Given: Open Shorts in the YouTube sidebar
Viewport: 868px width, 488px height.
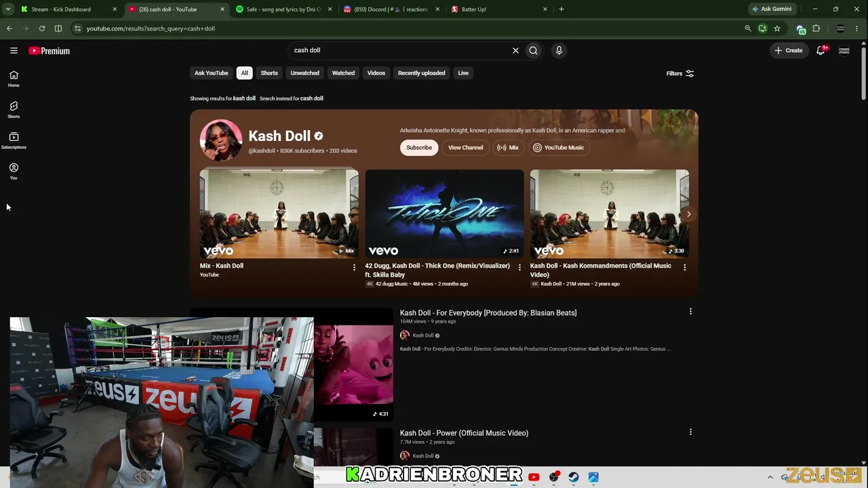Looking at the screenshot, I should (14, 110).
